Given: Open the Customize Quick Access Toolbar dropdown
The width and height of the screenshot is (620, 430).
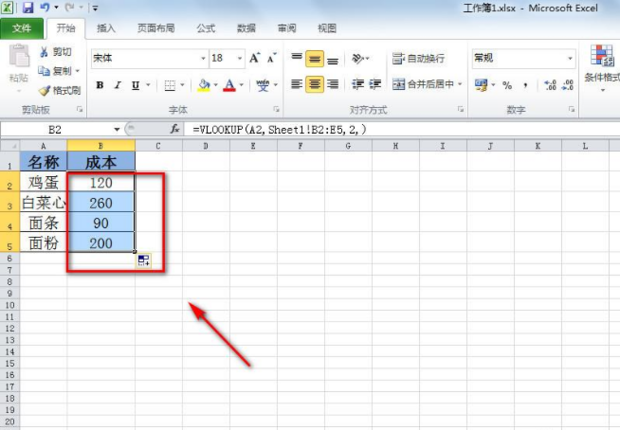Looking at the screenshot, I should click(x=95, y=8).
